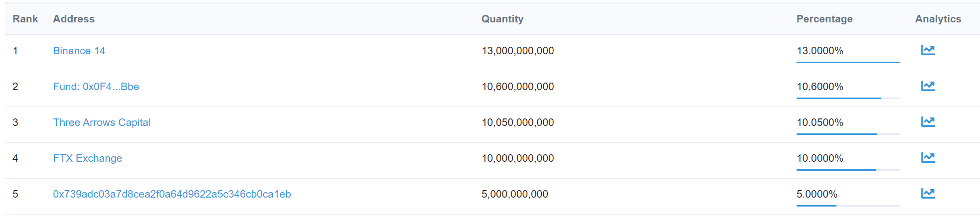Click the Percentage column header
This screenshot has width=980, height=218.
click(x=824, y=19)
